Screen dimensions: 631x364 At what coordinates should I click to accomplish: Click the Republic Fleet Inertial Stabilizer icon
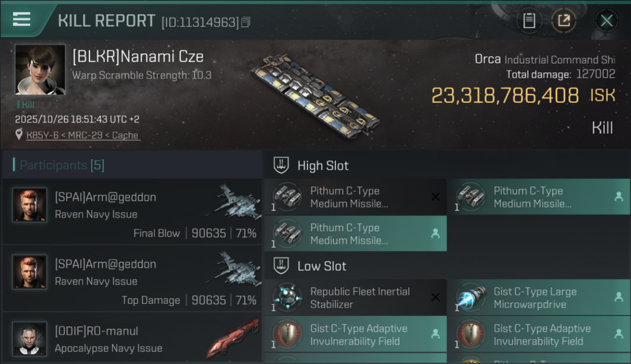click(x=287, y=298)
